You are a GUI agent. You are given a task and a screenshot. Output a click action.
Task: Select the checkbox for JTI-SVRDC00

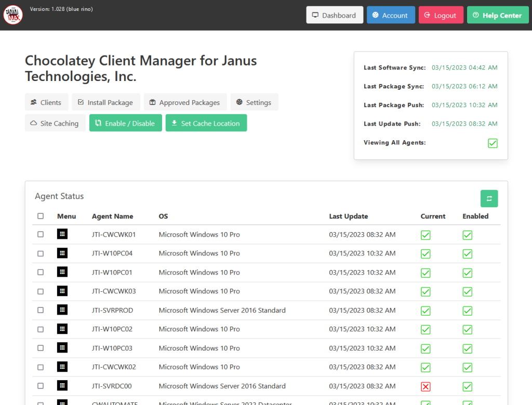(41, 386)
